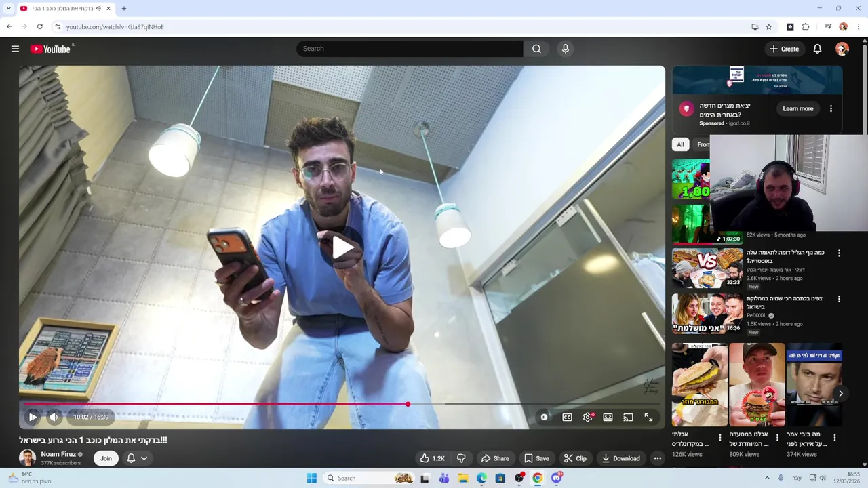
Task: Open Google Chrome from the taskbar
Action: 537,478
